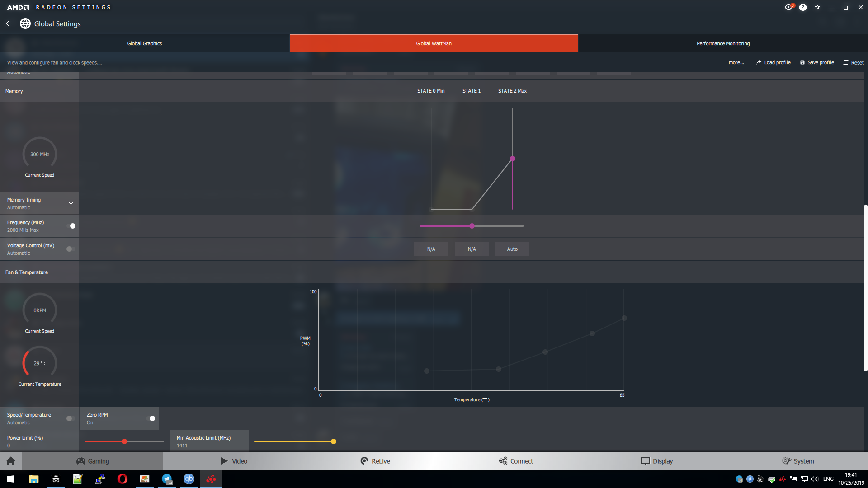Click the Global Settings globe icon
Screen dimensions: 868x488
pyautogui.click(x=25, y=23)
